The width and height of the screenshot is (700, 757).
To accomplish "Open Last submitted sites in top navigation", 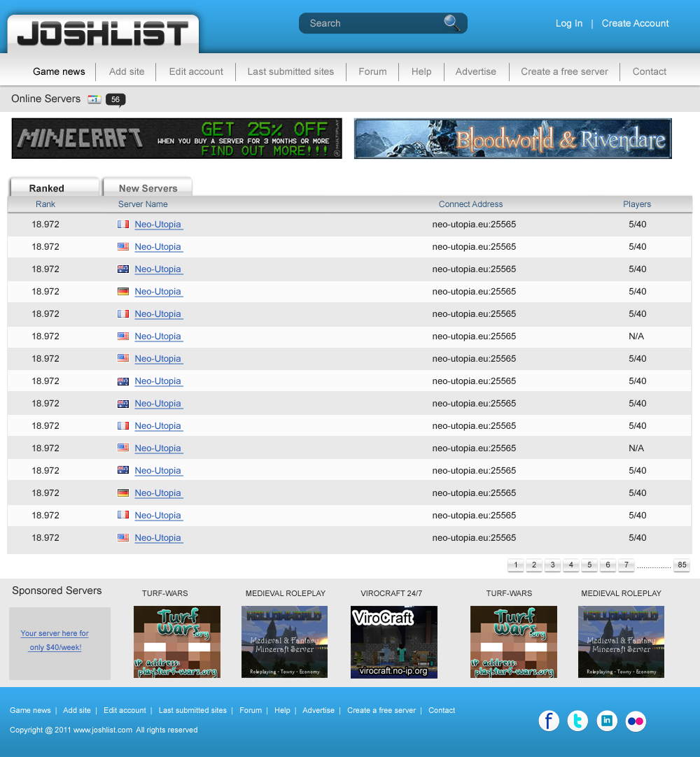I will [290, 71].
